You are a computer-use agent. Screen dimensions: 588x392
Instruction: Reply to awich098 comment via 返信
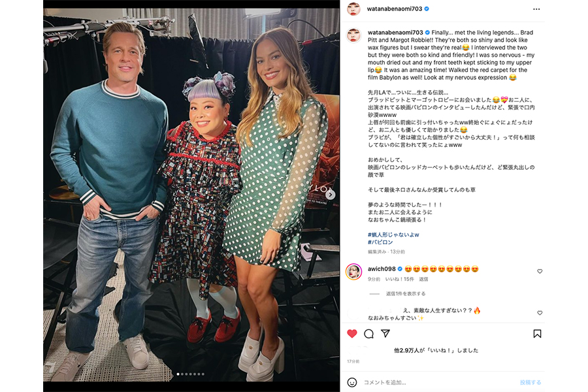point(423,279)
